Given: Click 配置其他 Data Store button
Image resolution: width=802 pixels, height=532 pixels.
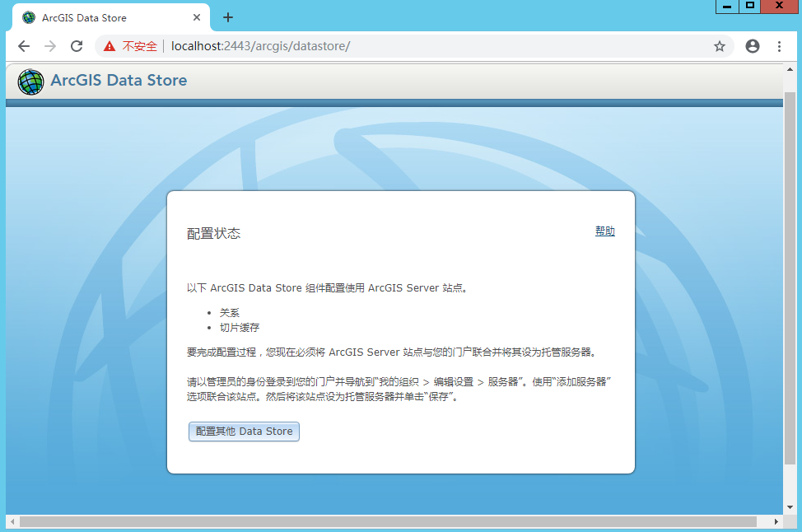Looking at the screenshot, I should [244, 432].
